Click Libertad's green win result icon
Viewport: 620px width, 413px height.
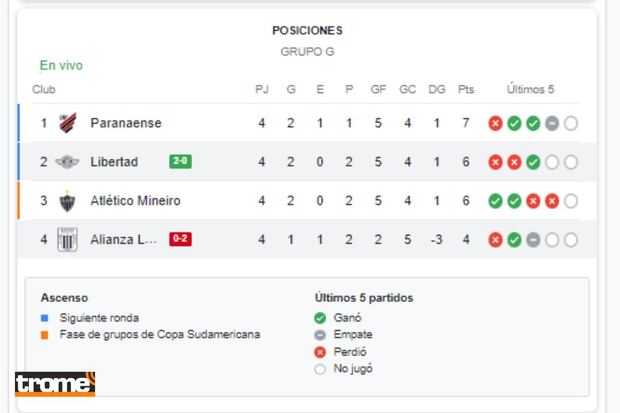tap(533, 162)
